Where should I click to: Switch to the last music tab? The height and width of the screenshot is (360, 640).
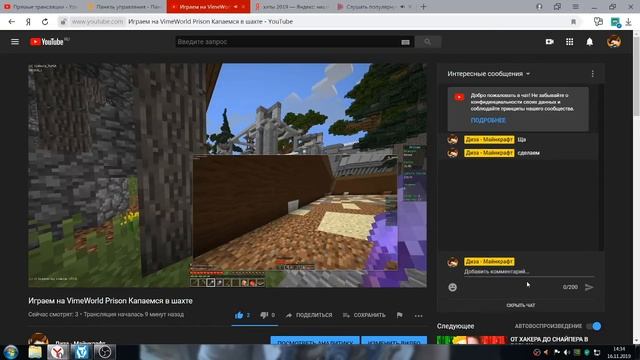point(375,7)
